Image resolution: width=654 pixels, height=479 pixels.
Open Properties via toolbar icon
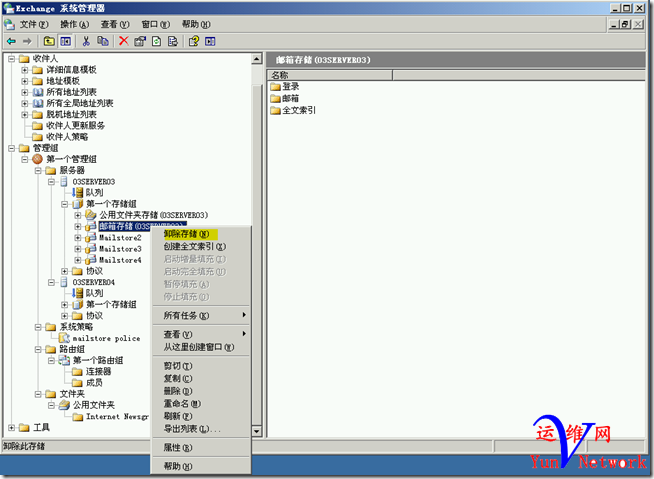140,41
